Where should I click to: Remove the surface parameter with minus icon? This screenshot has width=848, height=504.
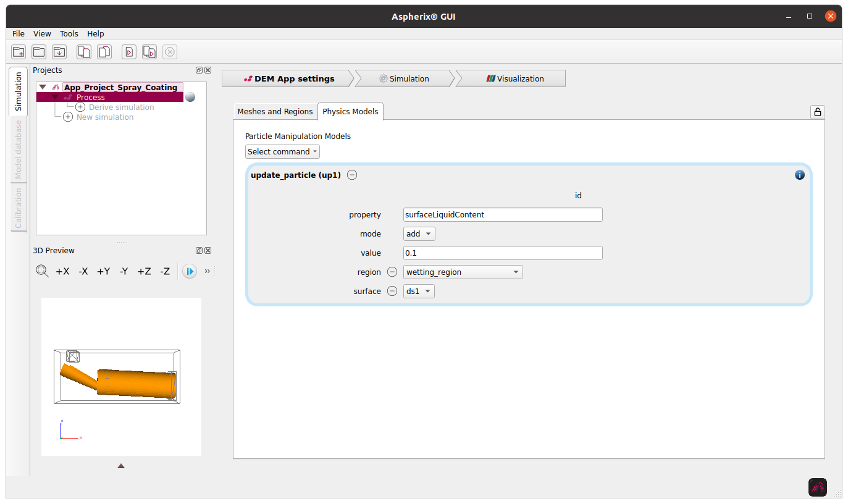(x=392, y=292)
